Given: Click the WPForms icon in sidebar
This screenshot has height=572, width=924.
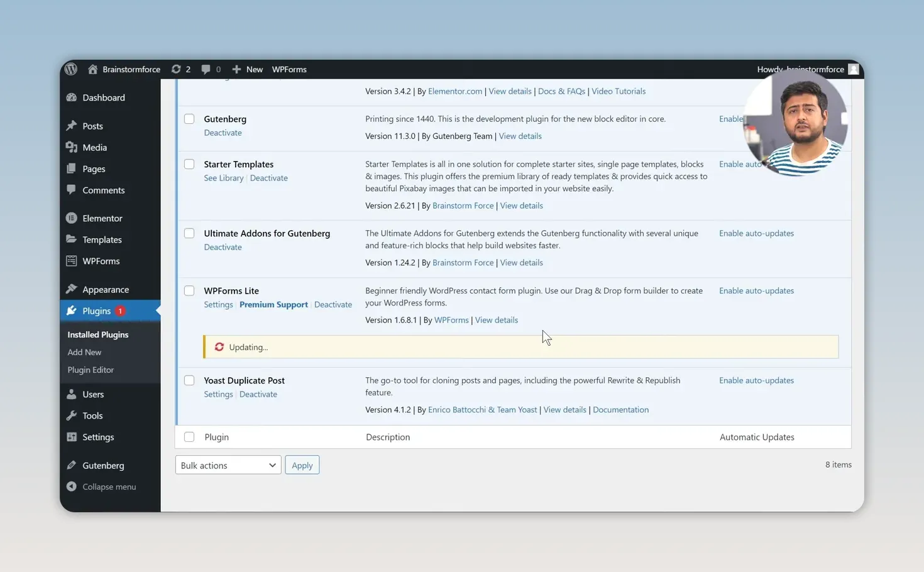Looking at the screenshot, I should pyautogui.click(x=72, y=261).
